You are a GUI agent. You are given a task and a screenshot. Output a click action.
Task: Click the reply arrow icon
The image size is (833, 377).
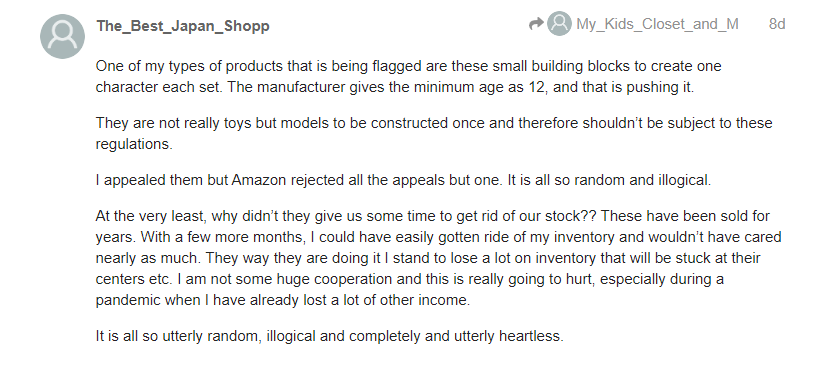536,24
